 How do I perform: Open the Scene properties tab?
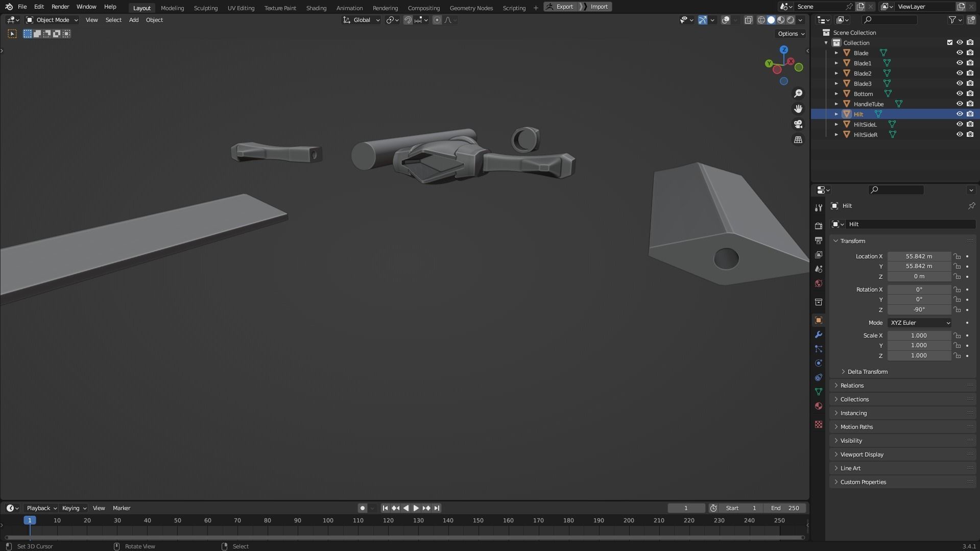coord(819,269)
